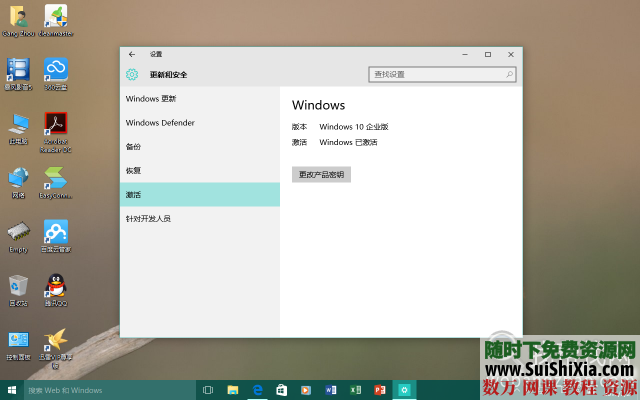
Task: Open the Windows Start menu
Action: tap(12, 390)
